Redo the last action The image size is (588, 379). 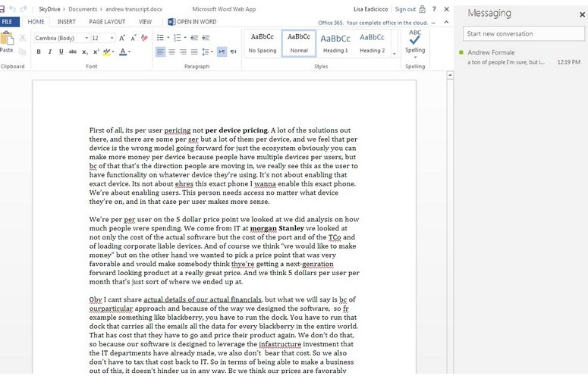24,9
